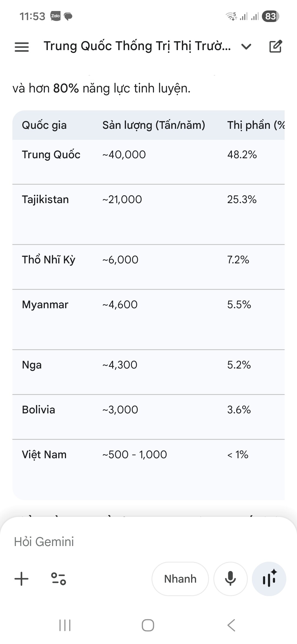297x644 pixels.
Task: Tap the Sản lượng (Tấn/năm) header
Action: (x=154, y=125)
